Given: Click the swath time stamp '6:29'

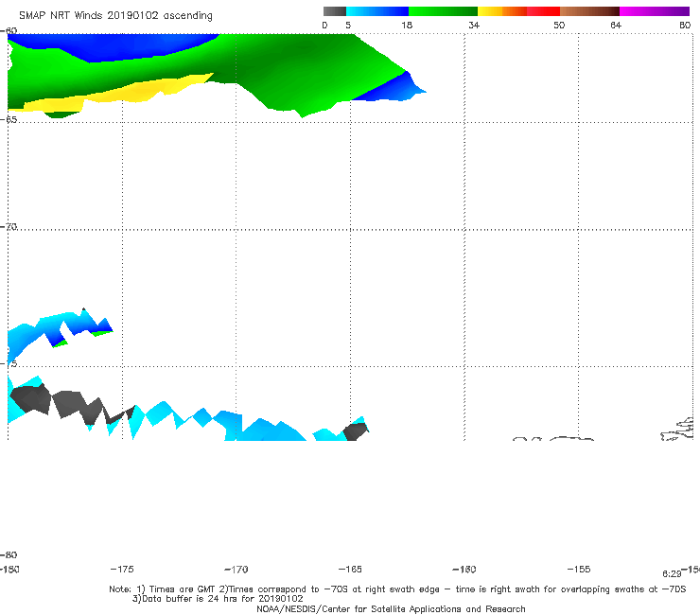Looking at the screenshot, I should pos(672,574).
